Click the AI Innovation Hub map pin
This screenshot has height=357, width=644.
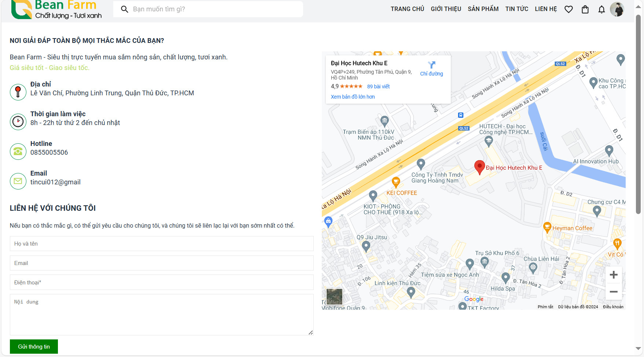pyautogui.click(x=609, y=151)
